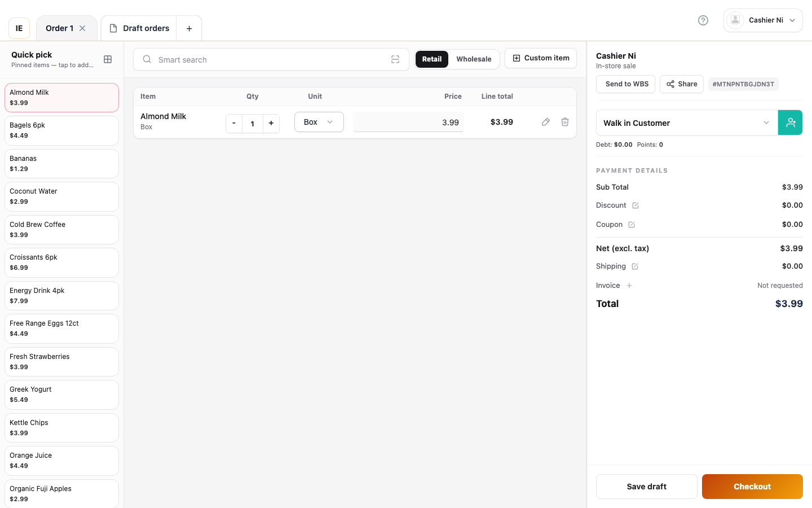Image resolution: width=812 pixels, height=508 pixels.
Task: Add Orange Juice from Quick pick
Action: click(61, 461)
